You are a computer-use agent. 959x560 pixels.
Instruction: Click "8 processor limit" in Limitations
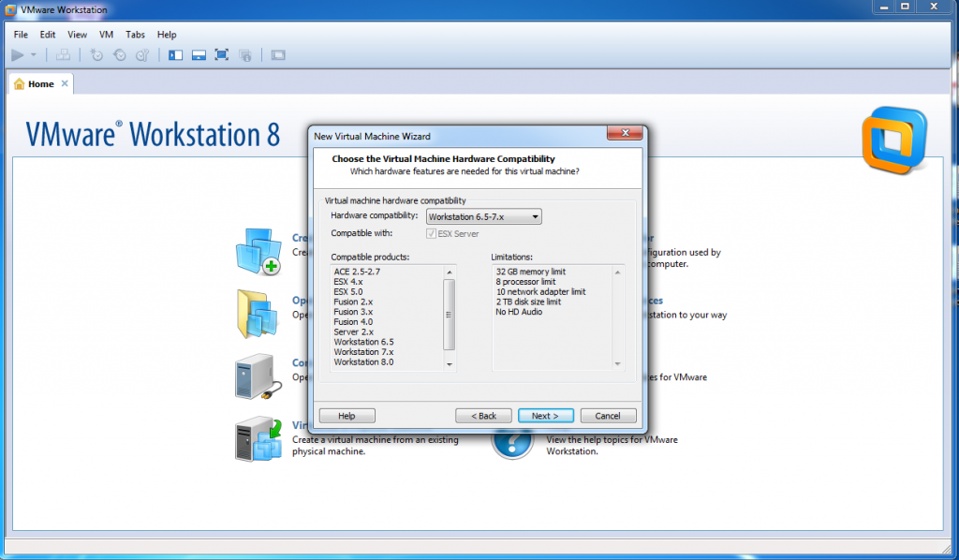(x=526, y=282)
